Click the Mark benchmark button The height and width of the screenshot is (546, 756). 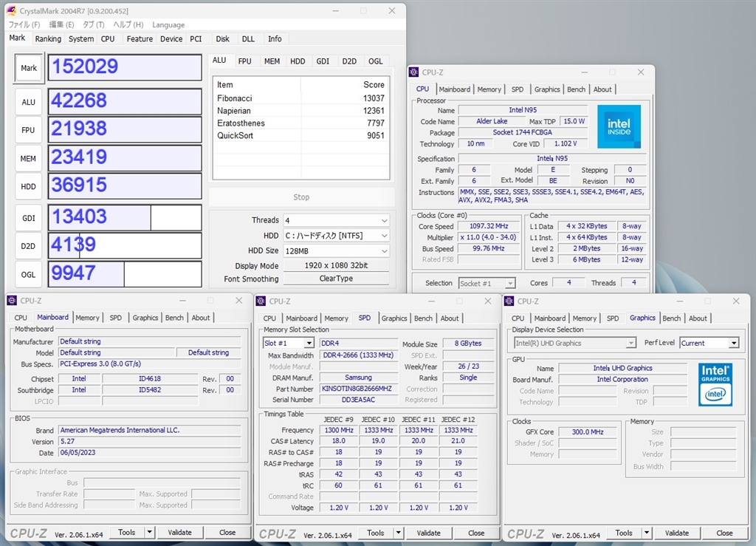click(x=29, y=68)
